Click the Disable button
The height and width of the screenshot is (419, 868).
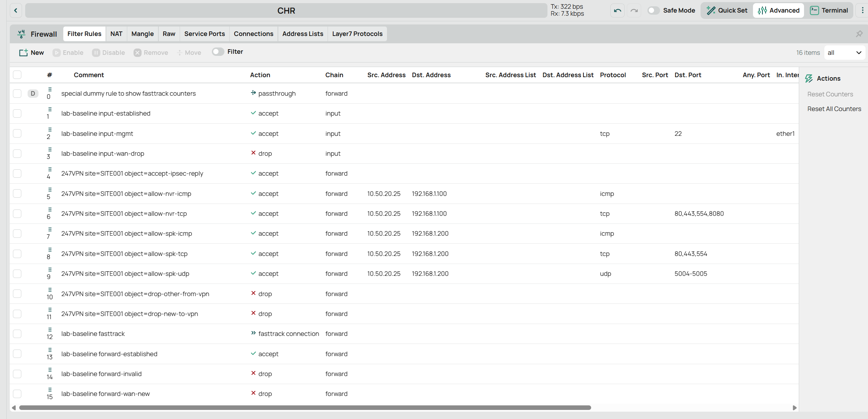point(108,53)
